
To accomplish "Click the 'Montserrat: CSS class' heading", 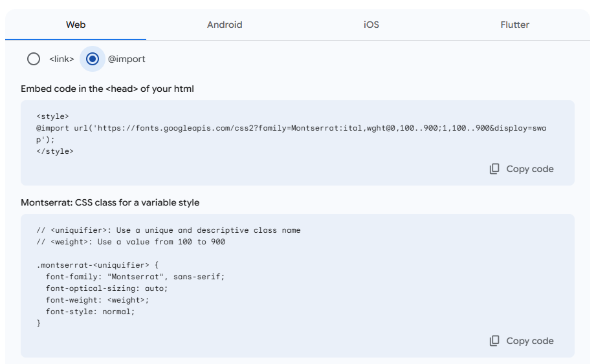I will point(110,202).
